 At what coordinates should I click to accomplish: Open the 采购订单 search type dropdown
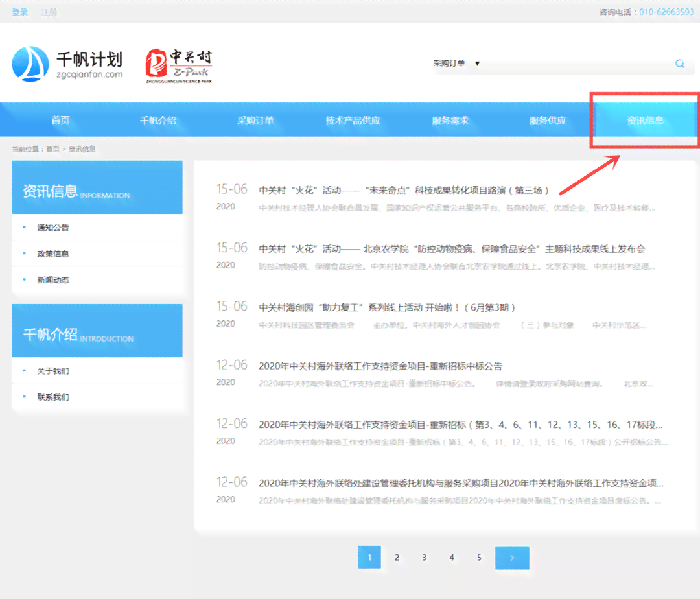(456, 64)
